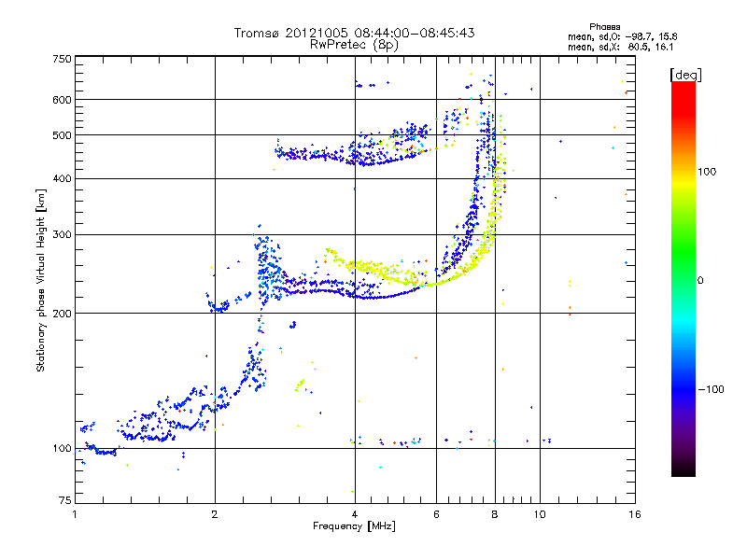Image resolution: width=747 pixels, height=560 pixels.
Task: Select the 'mean, sd,X: 80.5, 16.1' line
Action: pyautogui.click(x=620, y=47)
